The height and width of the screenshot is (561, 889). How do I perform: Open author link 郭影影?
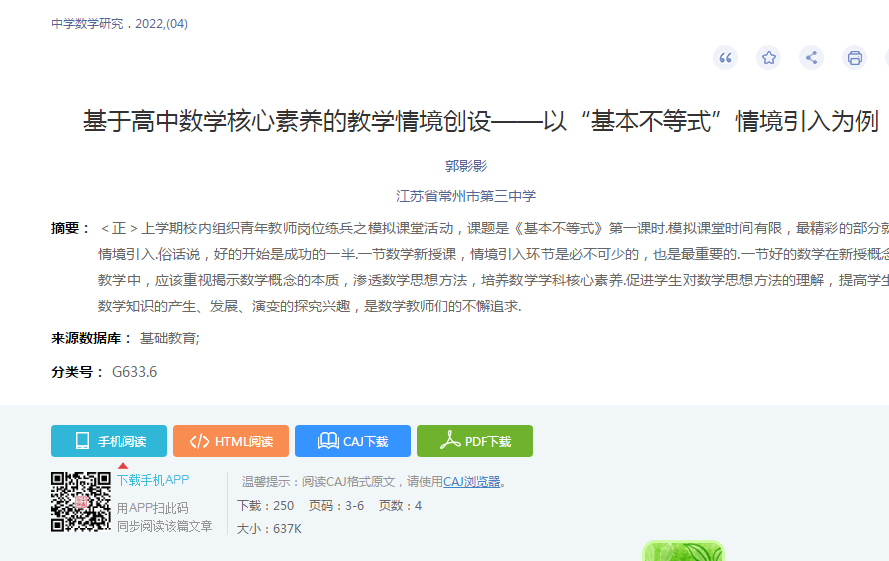point(465,166)
